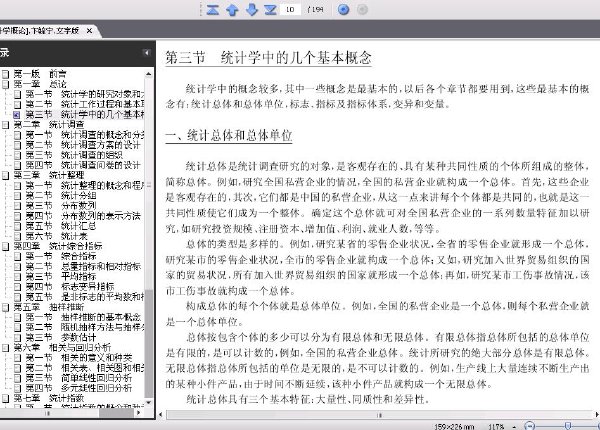
Task: Open bookmark 第一版 前言
Action: [40, 73]
